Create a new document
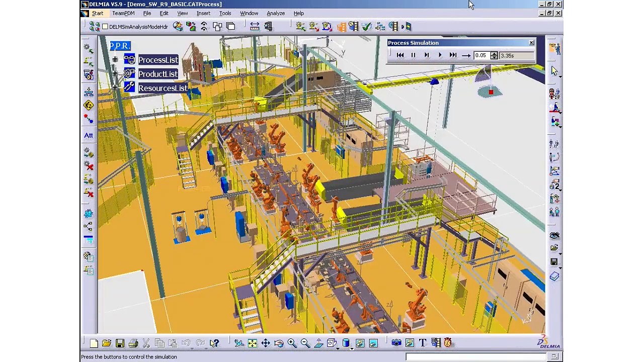644x362 pixels. coord(94,343)
